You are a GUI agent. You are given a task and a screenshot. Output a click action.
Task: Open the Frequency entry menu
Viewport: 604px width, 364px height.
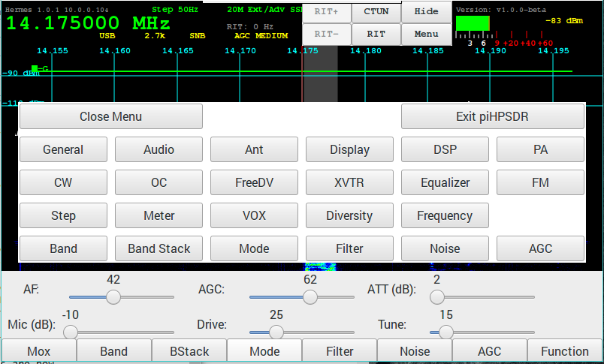(x=445, y=215)
